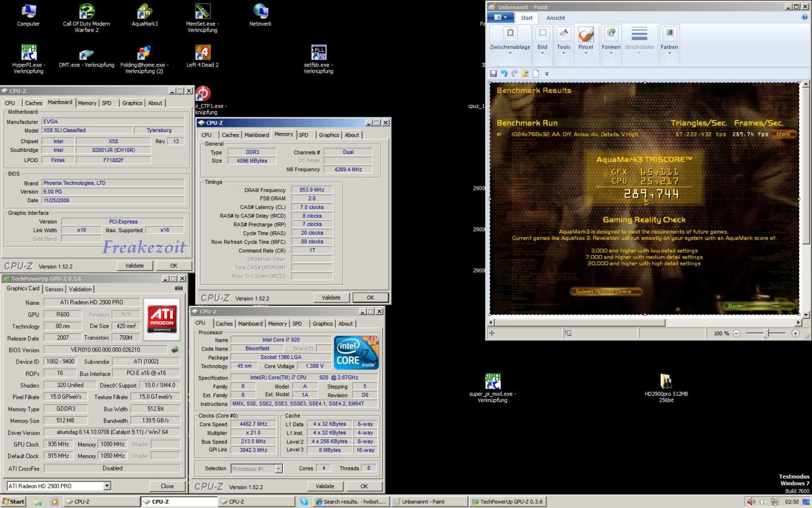The height and width of the screenshot is (508, 812).
Task: Click New blank page icon in Paint toolbar
Action: (x=536, y=74)
